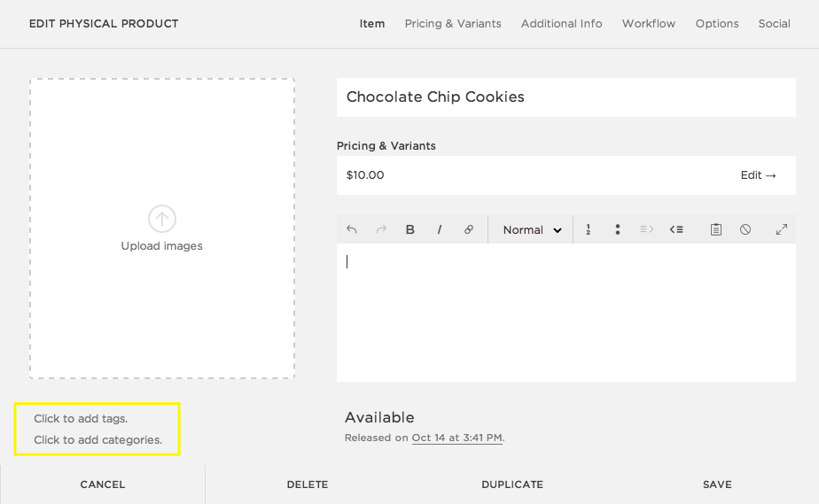Start a bulleted list

coord(618,229)
